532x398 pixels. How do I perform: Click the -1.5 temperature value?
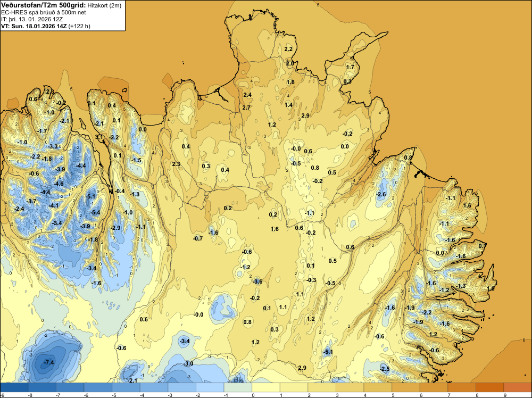coord(136,160)
